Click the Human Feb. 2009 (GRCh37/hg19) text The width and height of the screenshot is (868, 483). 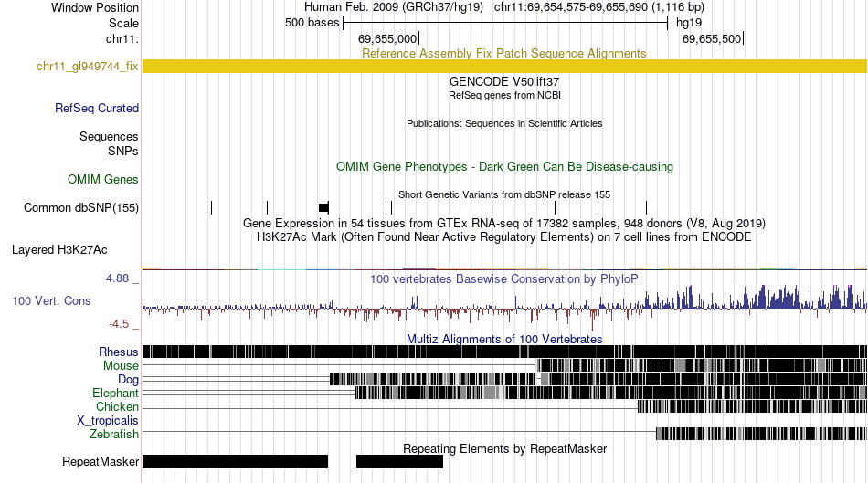pos(394,7)
